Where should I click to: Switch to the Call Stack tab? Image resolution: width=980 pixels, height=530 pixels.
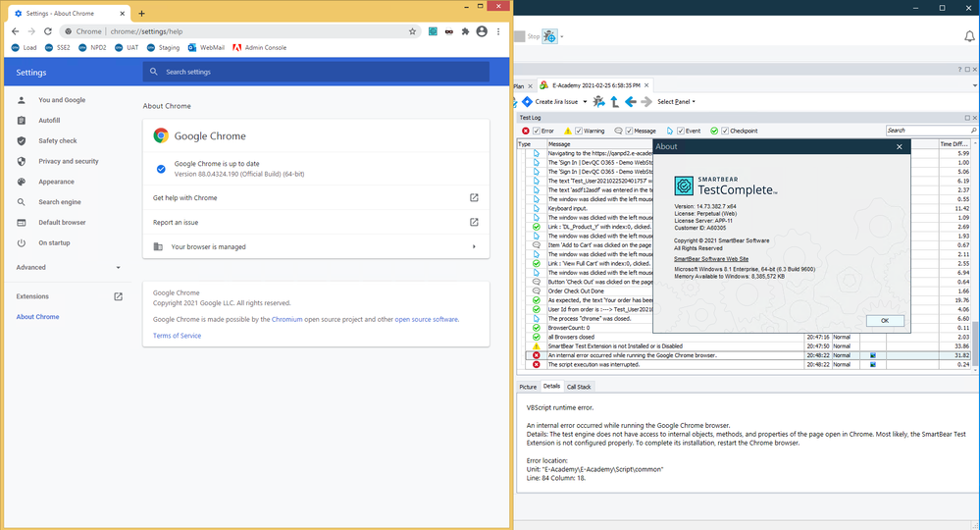pyautogui.click(x=579, y=387)
